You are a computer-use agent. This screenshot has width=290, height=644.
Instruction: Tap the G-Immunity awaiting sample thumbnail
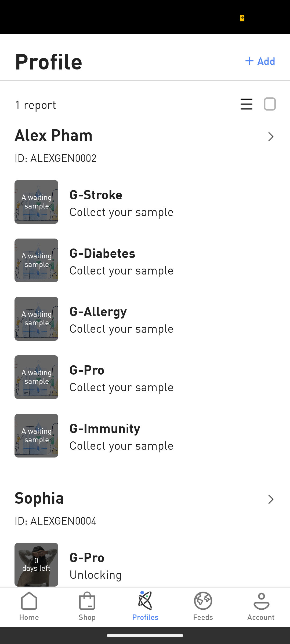[x=37, y=436]
